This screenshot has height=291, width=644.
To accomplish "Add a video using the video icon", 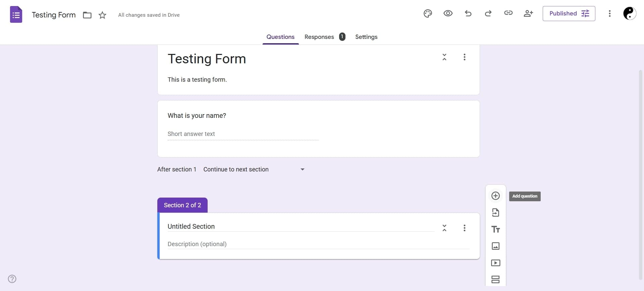I will (x=495, y=263).
